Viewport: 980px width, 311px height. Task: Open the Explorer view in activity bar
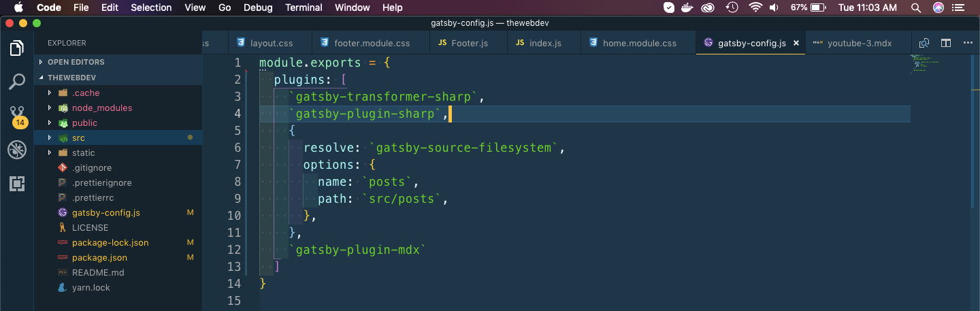tap(17, 48)
